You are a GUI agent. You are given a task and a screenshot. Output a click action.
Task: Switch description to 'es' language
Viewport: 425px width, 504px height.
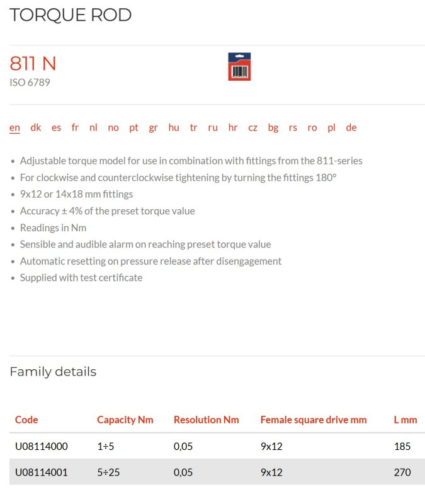56,128
